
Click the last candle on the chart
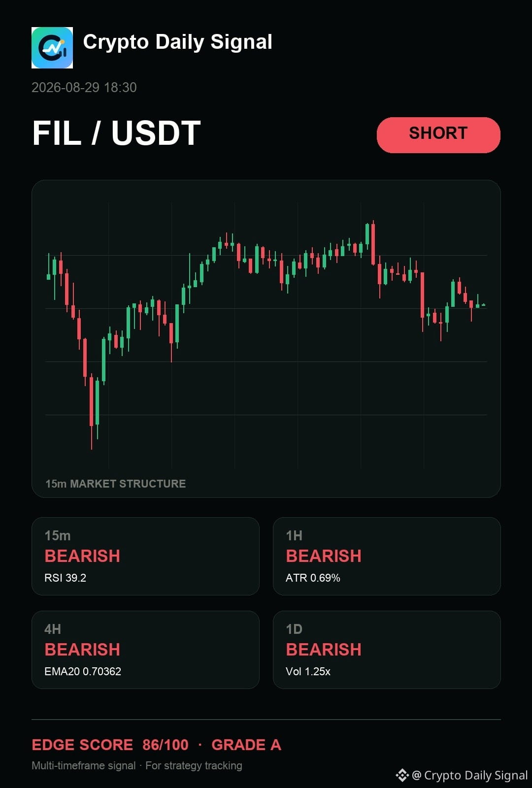click(484, 305)
